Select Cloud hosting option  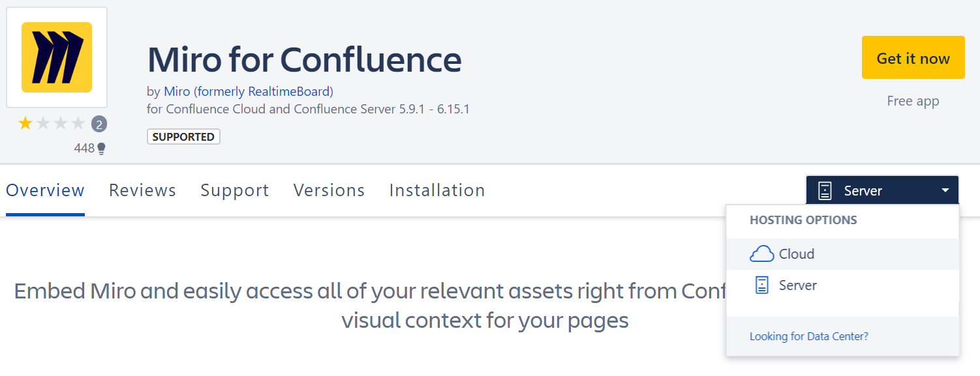click(x=797, y=254)
